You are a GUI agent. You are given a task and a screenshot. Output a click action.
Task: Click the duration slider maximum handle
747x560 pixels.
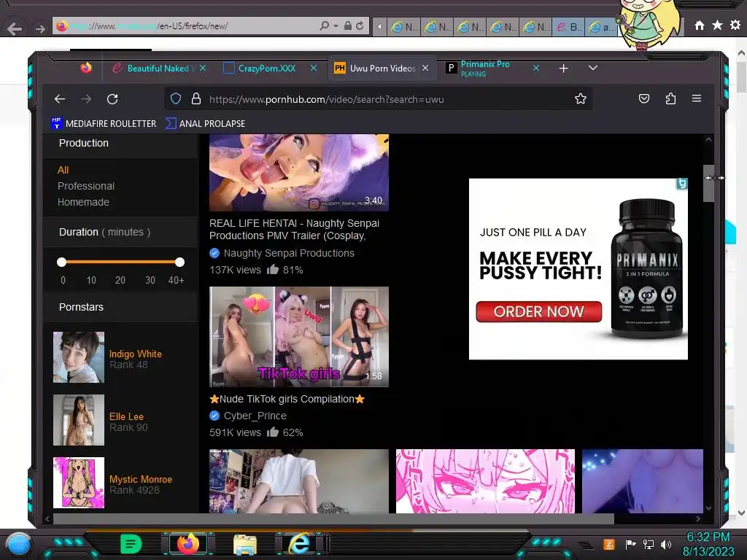pos(179,262)
